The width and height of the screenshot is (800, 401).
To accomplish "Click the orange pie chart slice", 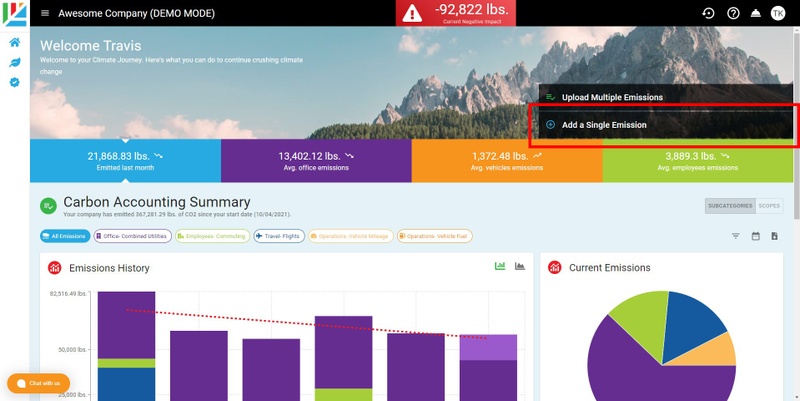I will tap(714, 352).
